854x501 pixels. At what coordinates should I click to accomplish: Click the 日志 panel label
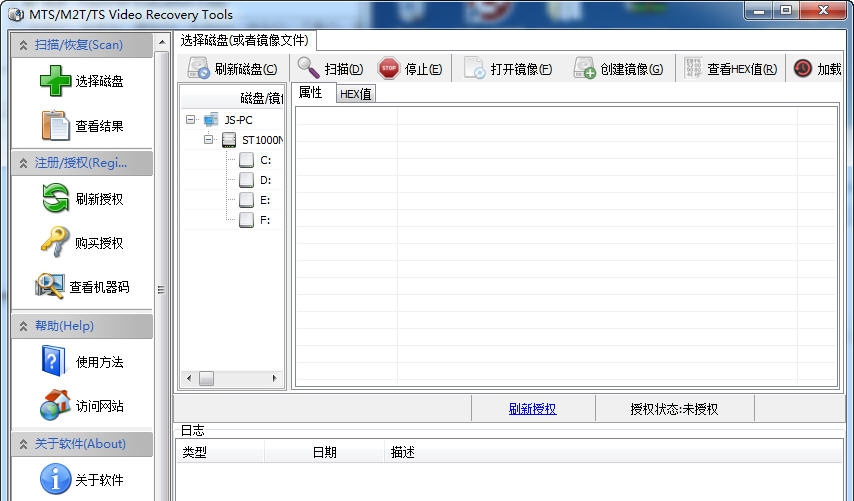pos(192,430)
